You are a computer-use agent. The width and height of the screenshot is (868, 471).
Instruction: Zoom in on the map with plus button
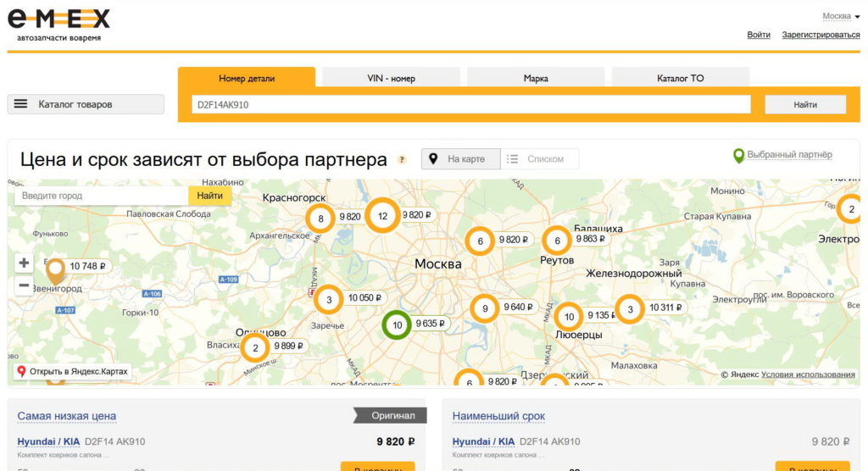coord(25,263)
